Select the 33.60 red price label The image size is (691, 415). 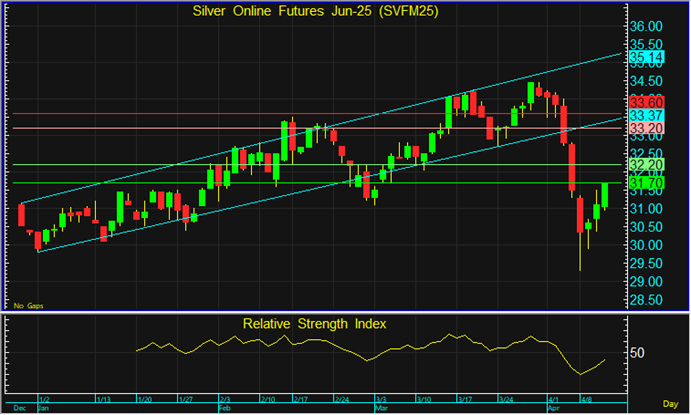coord(646,103)
